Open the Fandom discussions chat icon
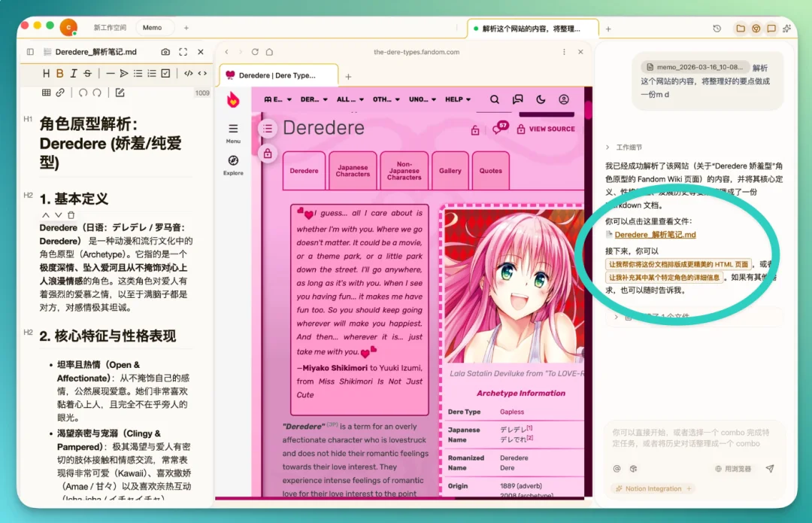 pos(517,99)
